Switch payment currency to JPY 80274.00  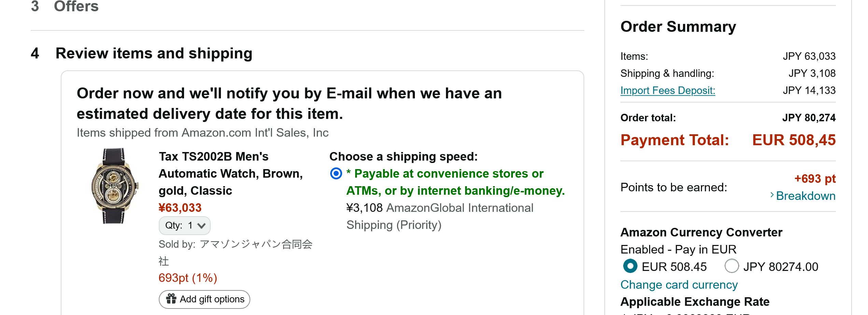732,266
